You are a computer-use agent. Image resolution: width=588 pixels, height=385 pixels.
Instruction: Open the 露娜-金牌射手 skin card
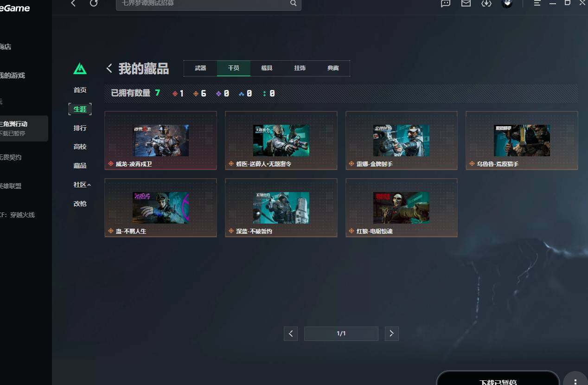402,141
